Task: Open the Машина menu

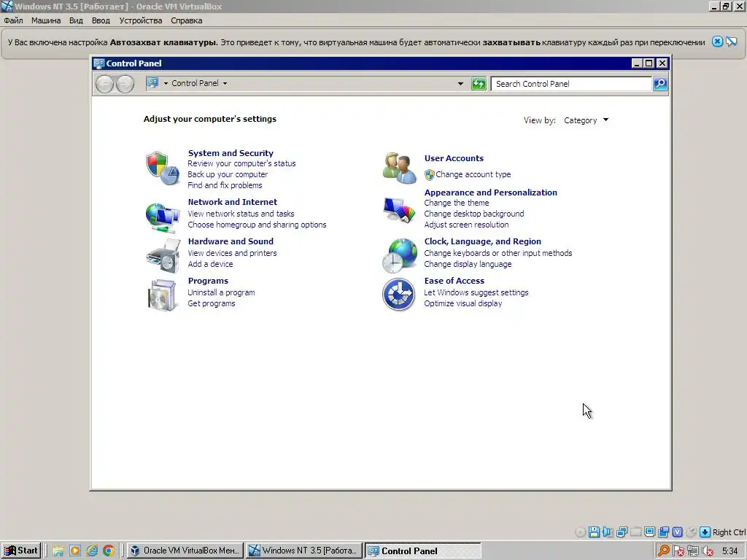Action: coord(46,20)
